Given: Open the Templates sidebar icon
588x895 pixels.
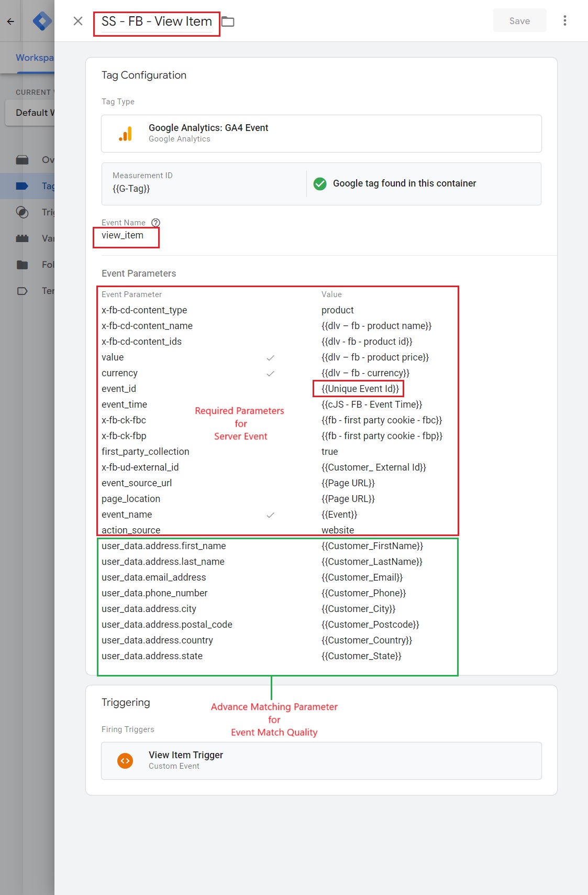Looking at the screenshot, I should click(22, 291).
